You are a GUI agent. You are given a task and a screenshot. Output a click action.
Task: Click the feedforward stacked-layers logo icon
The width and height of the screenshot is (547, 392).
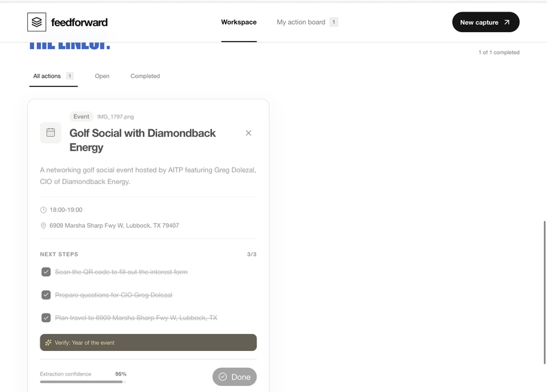click(x=37, y=22)
